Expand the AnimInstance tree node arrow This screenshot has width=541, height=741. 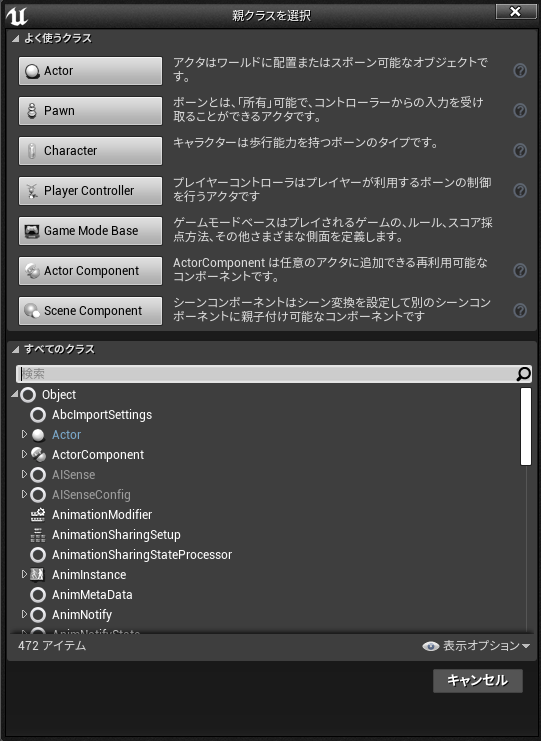tap(25, 574)
